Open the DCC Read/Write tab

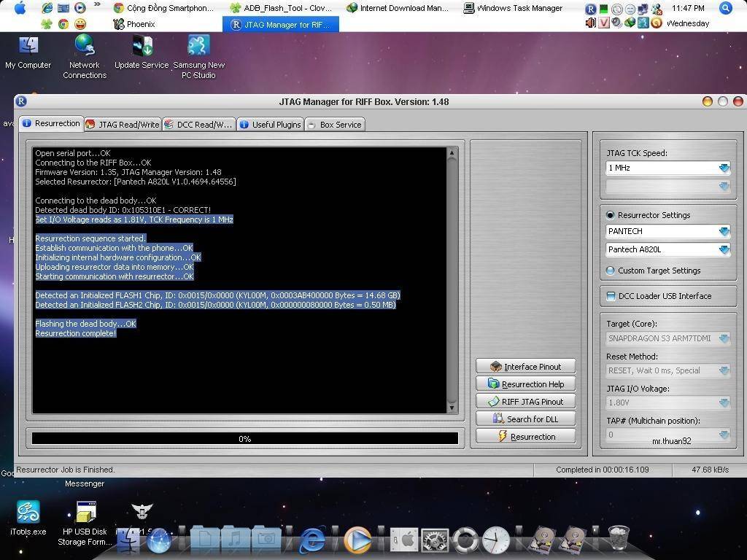199,125
